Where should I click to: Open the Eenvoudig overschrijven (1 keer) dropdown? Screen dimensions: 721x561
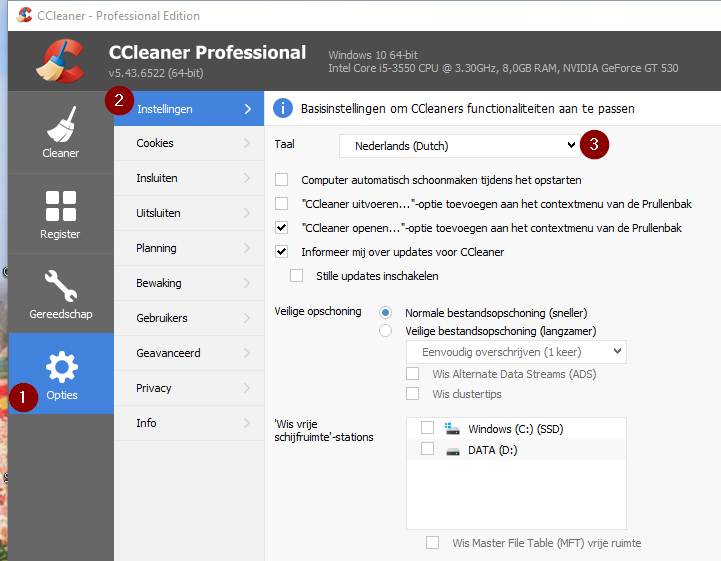516,352
